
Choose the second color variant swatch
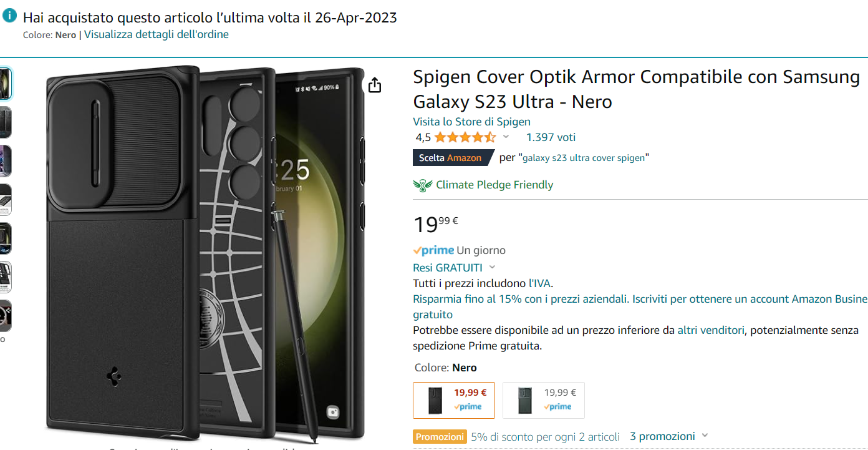click(544, 400)
